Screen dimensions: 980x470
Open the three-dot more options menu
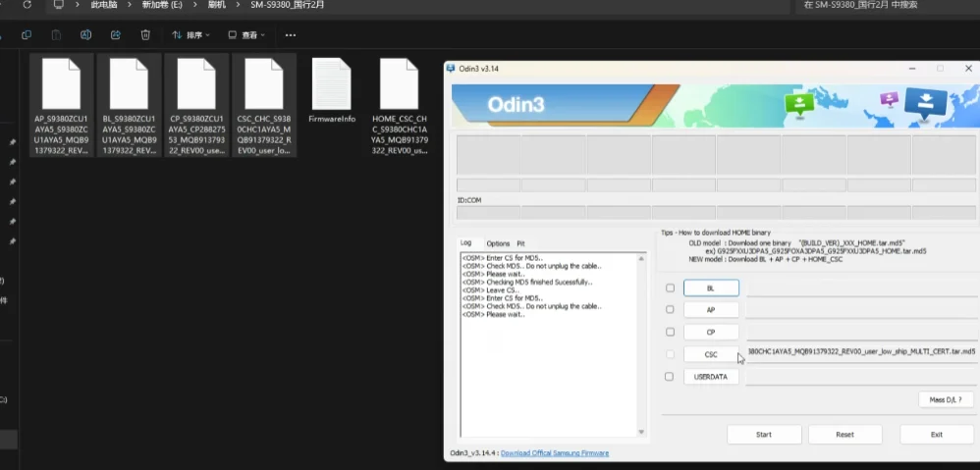click(x=291, y=35)
